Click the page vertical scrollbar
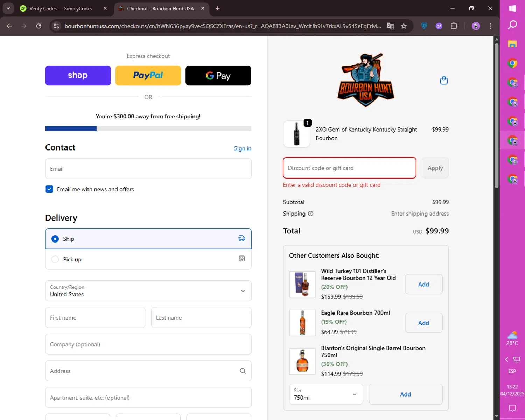 click(496, 115)
